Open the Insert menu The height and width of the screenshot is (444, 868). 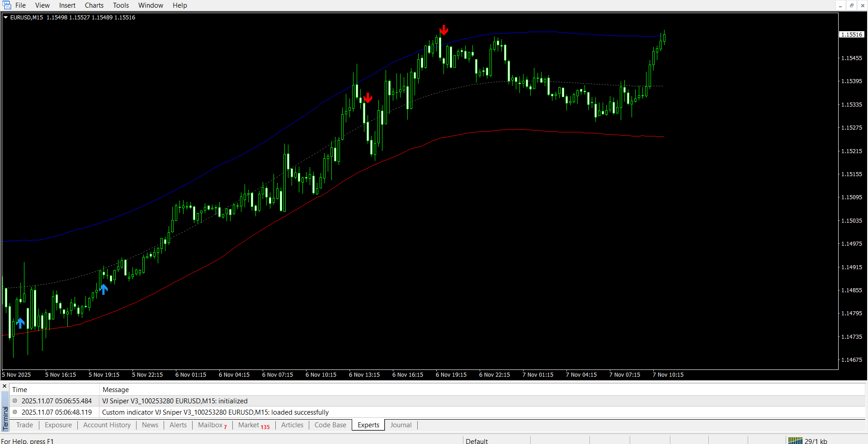67,5
